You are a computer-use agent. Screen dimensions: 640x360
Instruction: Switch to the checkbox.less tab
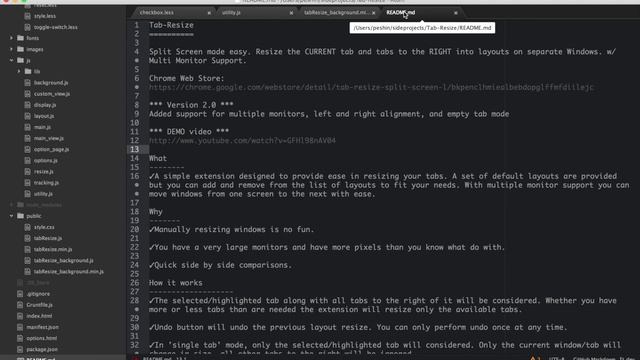click(157, 13)
